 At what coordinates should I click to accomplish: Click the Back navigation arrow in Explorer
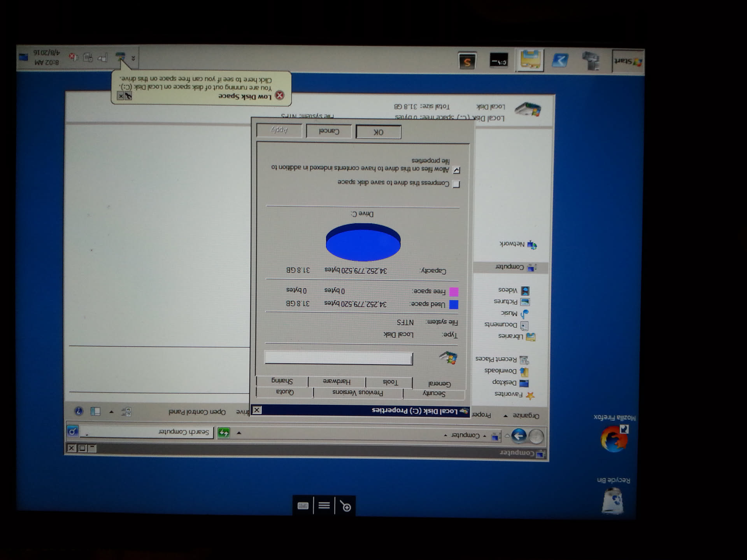pyautogui.click(x=519, y=436)
